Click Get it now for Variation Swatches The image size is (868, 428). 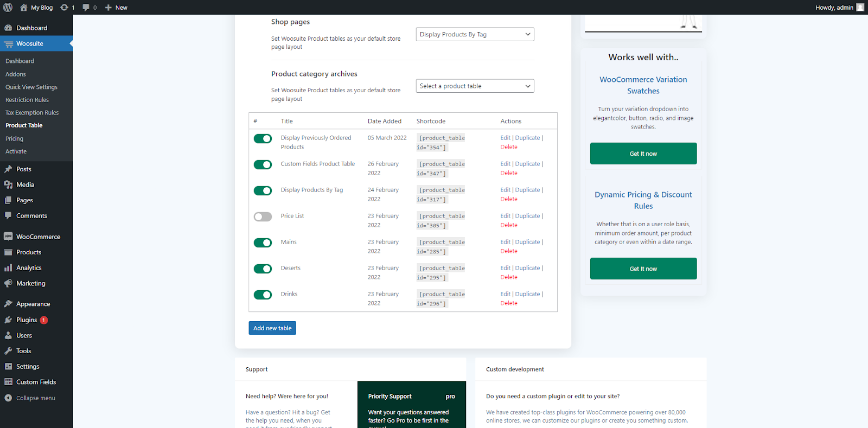[x=643, y=154]
